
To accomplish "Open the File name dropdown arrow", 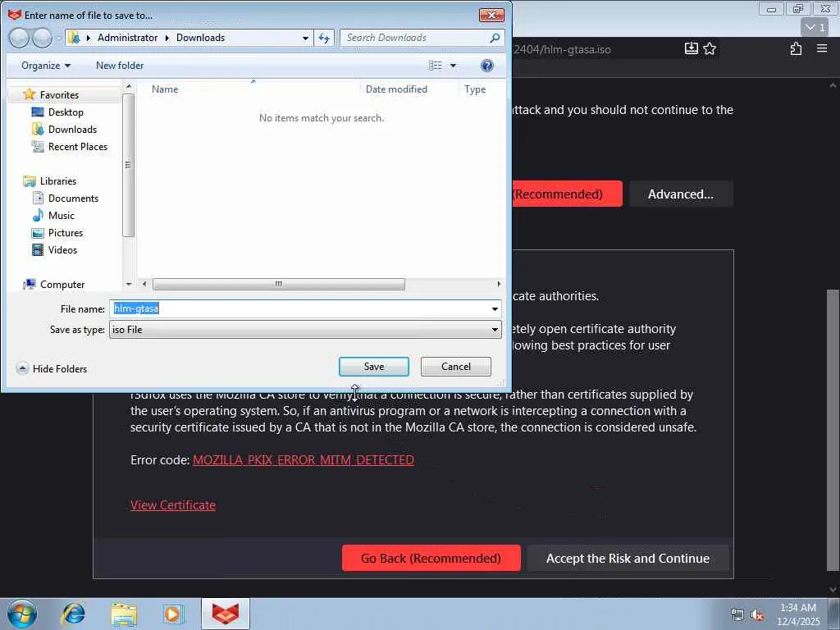I will pos(495,309).
